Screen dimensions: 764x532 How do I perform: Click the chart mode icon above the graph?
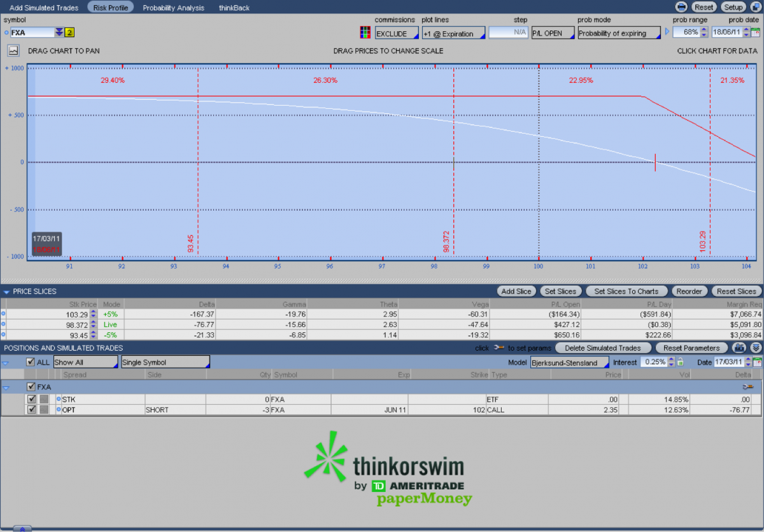click(x=14, y=51)
